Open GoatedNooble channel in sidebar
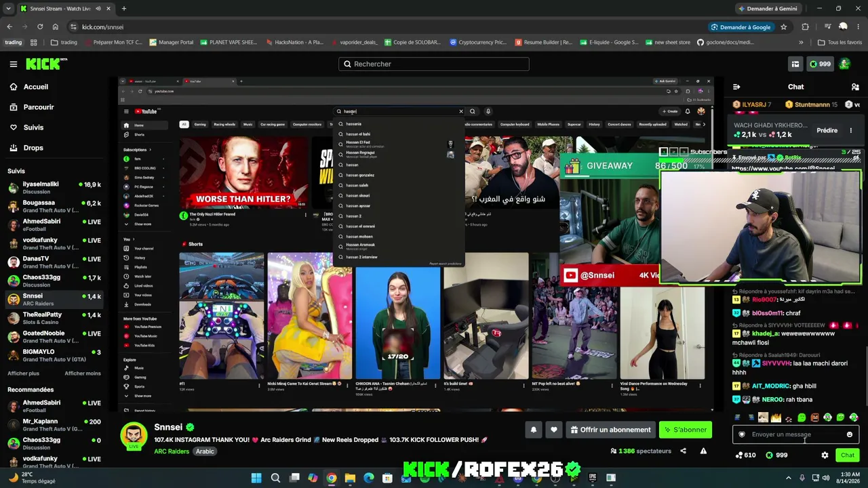Image resolution: width=868 pixels, height=488 pixels. point(54,337)
